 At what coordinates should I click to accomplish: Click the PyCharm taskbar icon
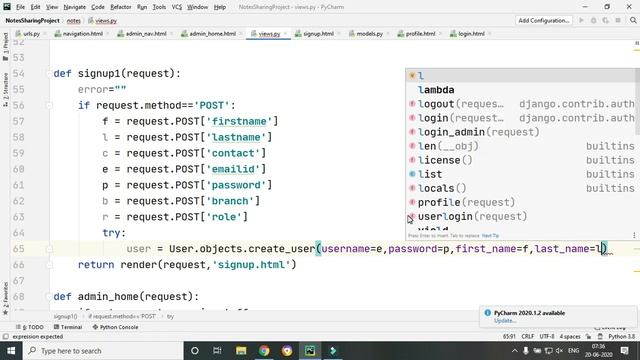click(x=310, y=351)
